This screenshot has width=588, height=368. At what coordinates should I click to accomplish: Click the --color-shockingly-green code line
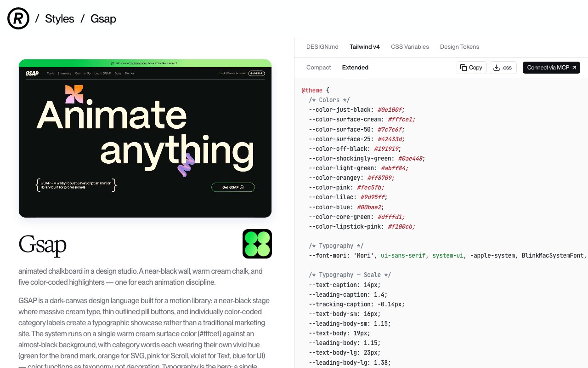click(x=367, y=158)
